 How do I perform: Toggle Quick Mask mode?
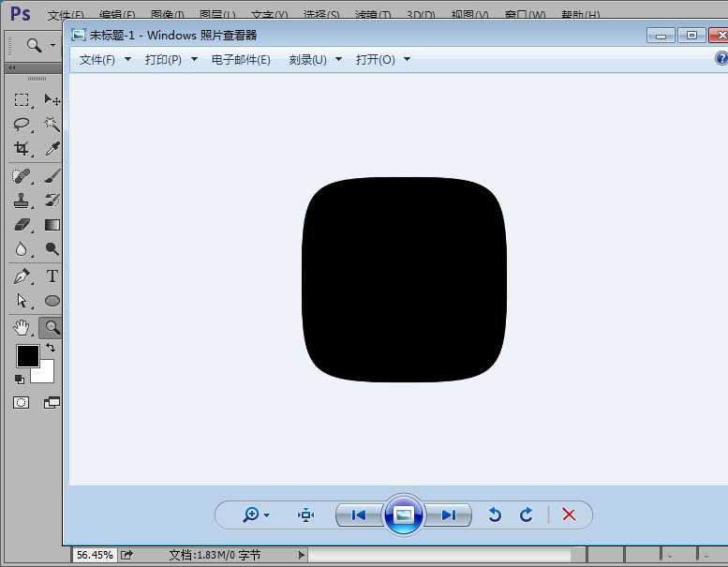click(x=21, y=402)
